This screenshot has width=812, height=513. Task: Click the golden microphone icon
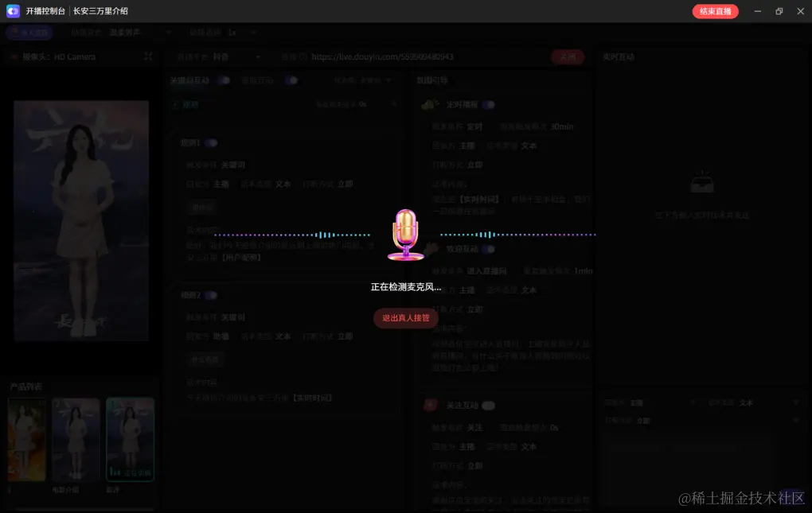tap(406, 235)
